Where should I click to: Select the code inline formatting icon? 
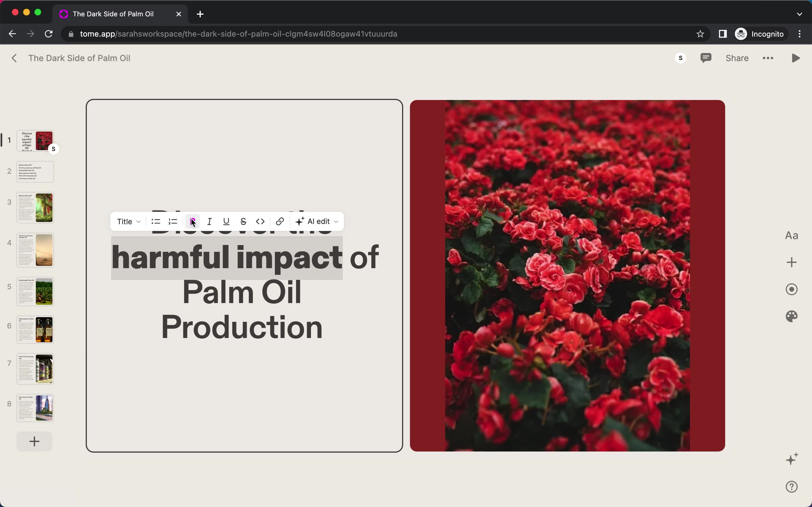(260, 221)
